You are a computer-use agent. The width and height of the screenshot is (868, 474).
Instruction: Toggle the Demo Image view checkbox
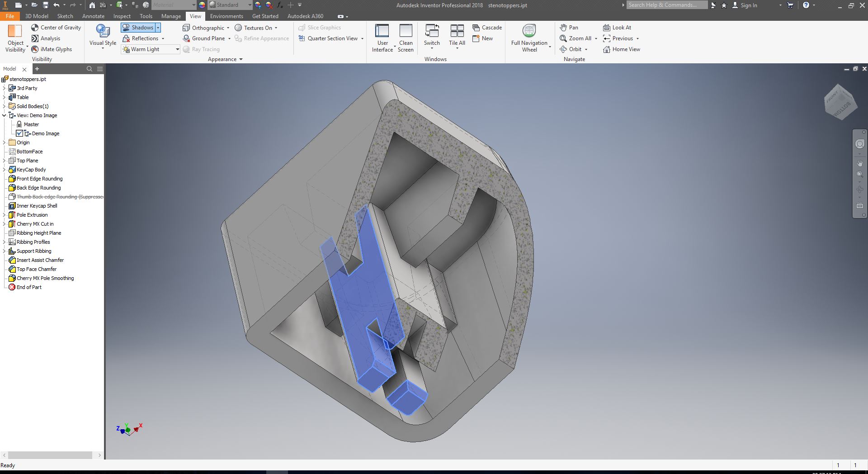tap(19, 133)
